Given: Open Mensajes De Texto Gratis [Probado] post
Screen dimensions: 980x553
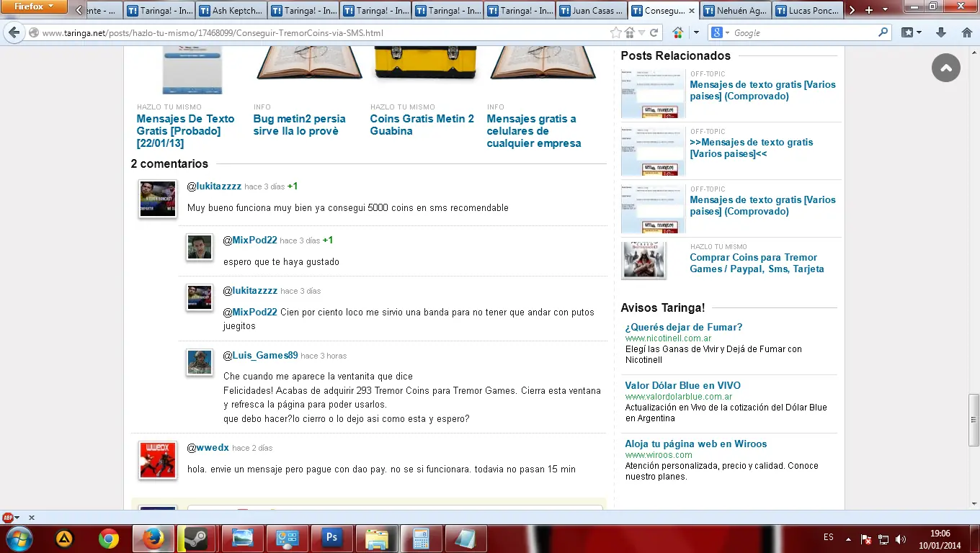Looking at the screenshot, I should [185, 131].
